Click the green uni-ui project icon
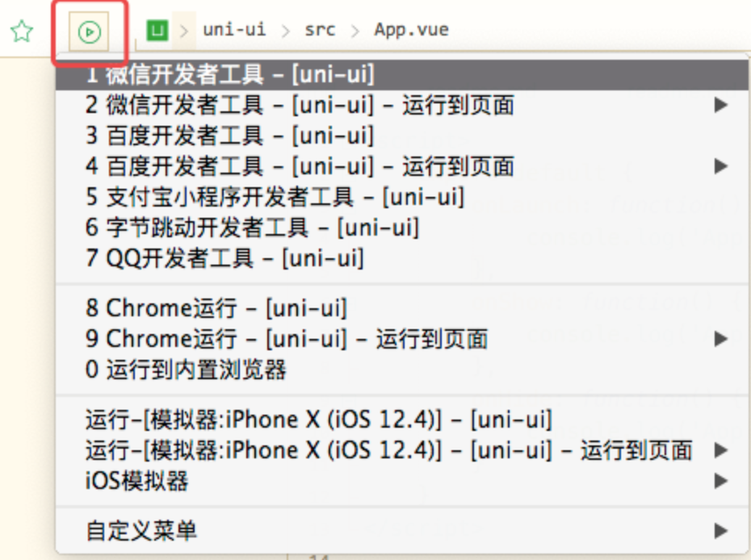The width and height of the screenshot is (751, 560). pyautogui.click(x=157, y=31)
